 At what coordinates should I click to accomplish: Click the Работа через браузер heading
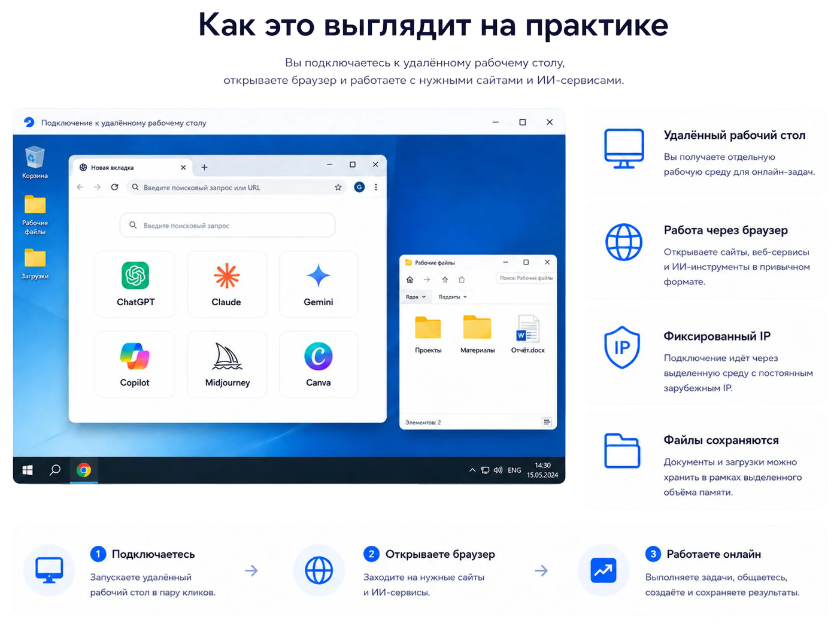click(726, 230)
